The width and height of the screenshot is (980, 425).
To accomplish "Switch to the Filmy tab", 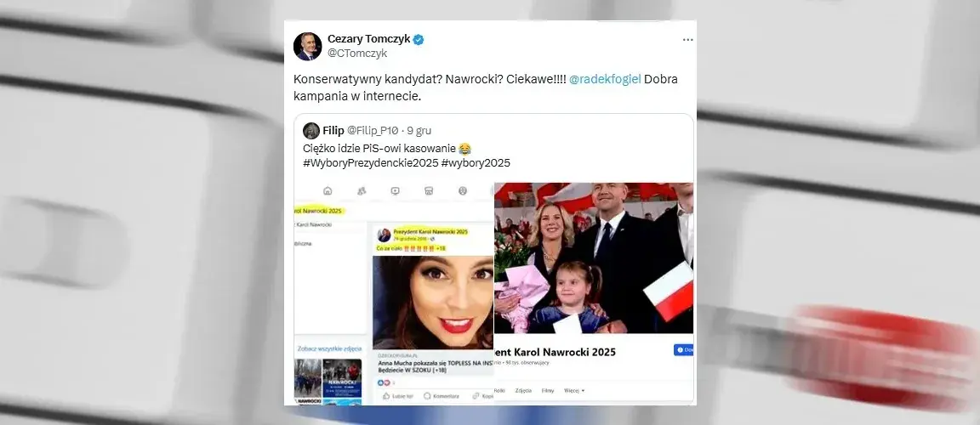I will tap(548, 391).
